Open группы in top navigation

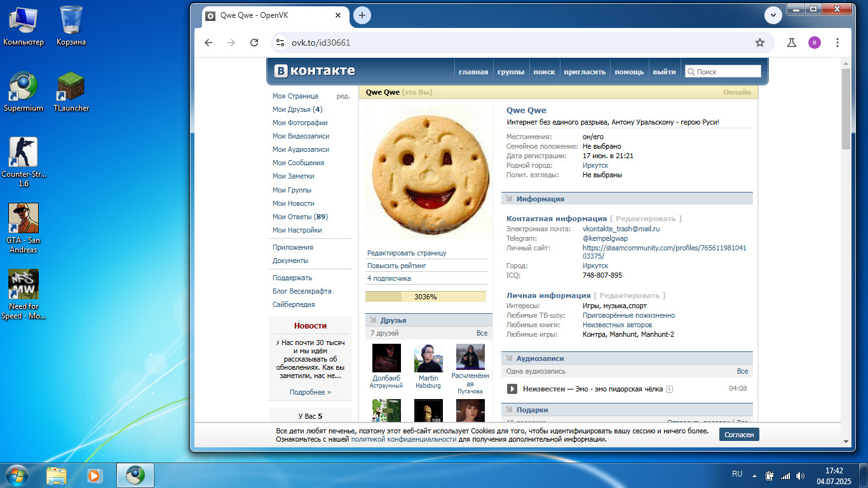pos(510,72)
